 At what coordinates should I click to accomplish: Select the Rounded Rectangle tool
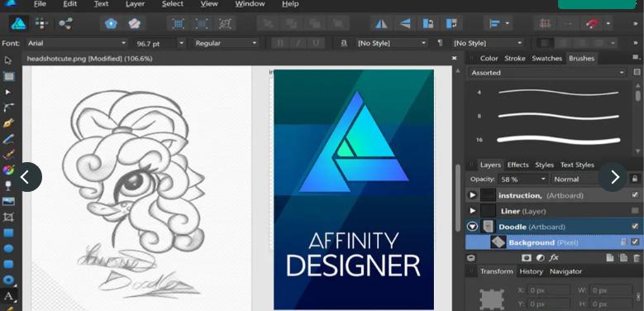coord(8,264)
